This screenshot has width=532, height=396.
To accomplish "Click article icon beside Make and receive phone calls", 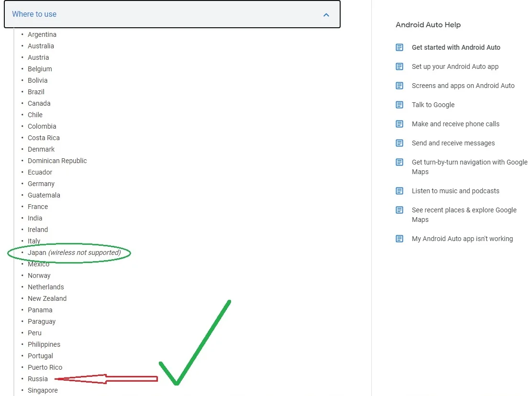I will 399,124.
